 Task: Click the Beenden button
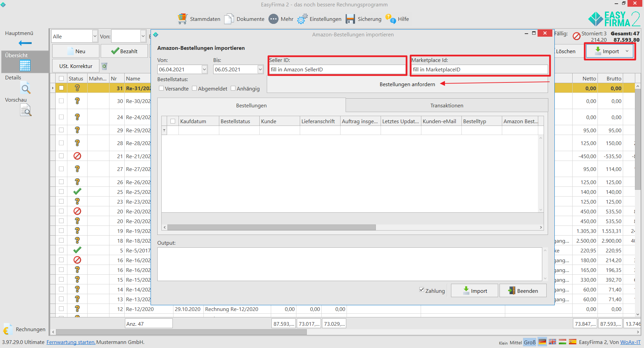click(x=523, y=291)
